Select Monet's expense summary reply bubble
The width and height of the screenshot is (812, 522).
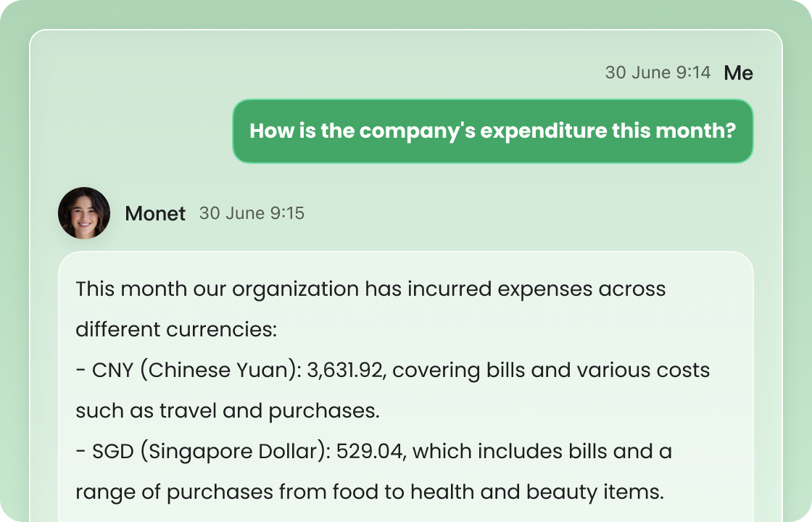399,384
